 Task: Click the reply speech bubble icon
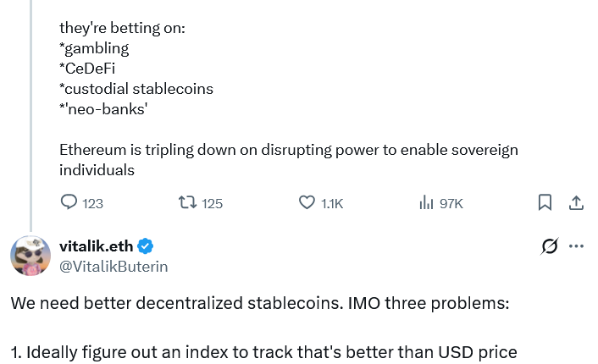click(x=69, y=203)
